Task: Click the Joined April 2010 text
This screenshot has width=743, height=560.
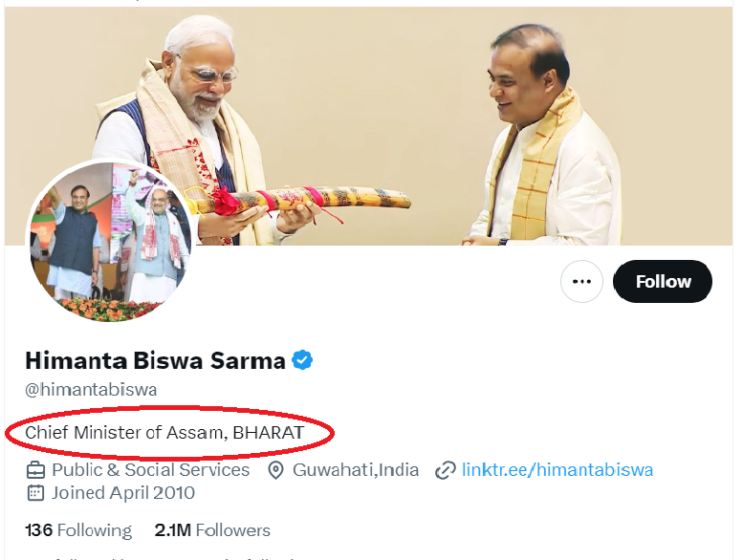Action: 123,493
